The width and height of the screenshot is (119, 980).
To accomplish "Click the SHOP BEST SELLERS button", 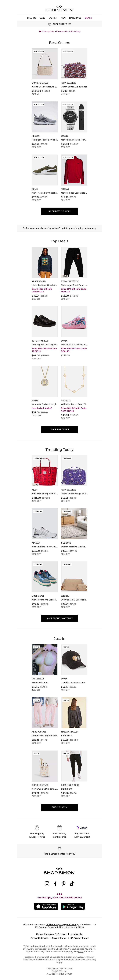I will (59, 211).
